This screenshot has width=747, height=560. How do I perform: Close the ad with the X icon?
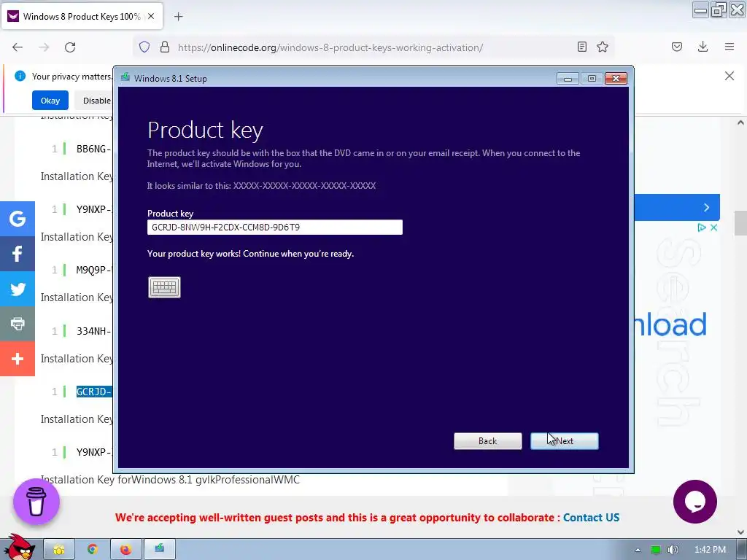[713, 227]
